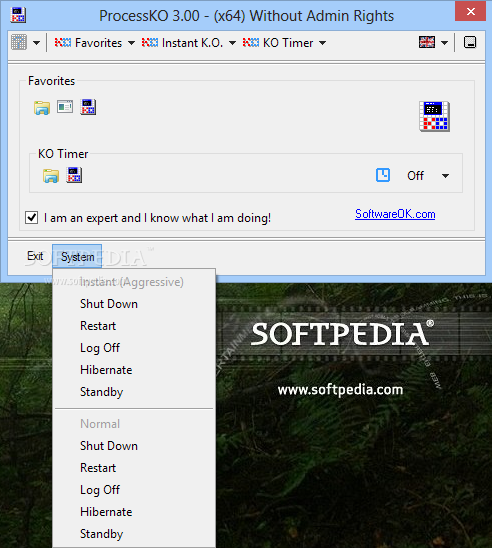Click the ProcessKO title bar app icon

coord(17,15)
